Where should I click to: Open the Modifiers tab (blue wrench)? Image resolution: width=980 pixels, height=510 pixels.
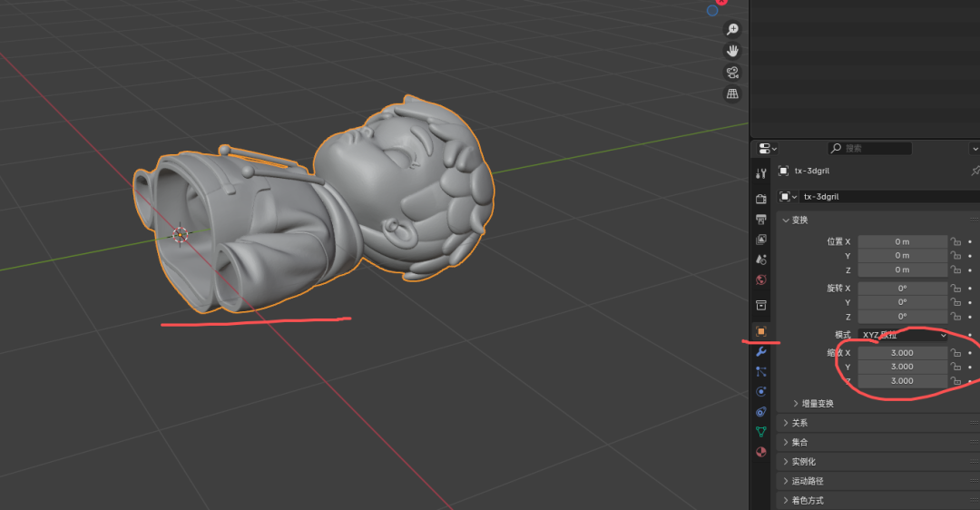[x=760, y=352]
